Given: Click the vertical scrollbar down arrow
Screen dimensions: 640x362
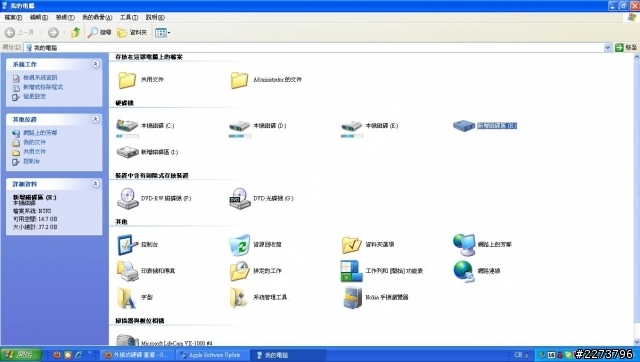Looking at the screenshot, I should coord(637,342).
